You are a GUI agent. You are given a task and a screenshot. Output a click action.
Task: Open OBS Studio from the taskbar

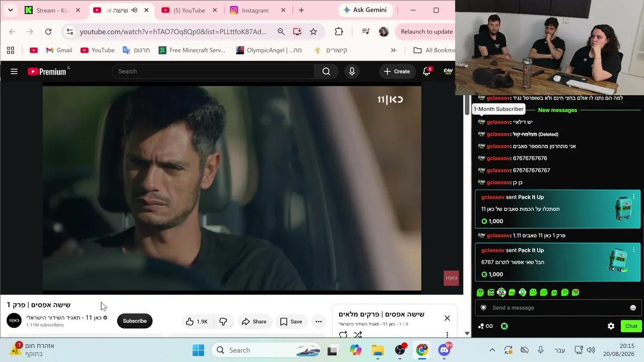click(x=400, y=350)
